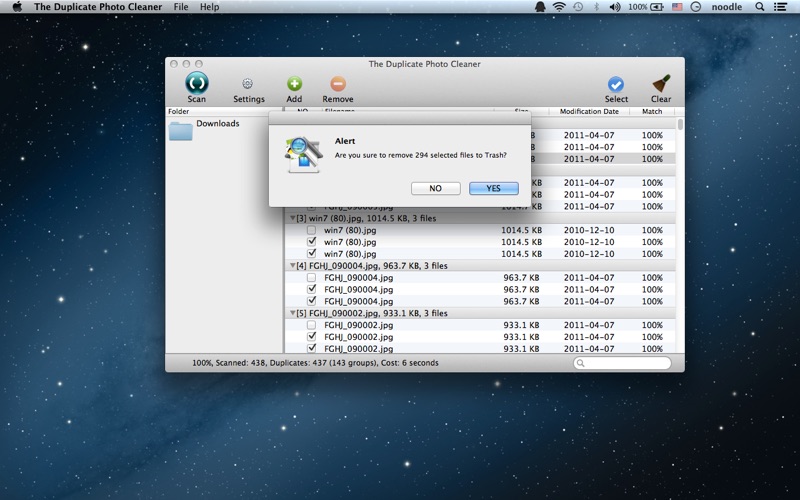Click into the search field
The image size is (800, 500).
[x=622, y=363]
